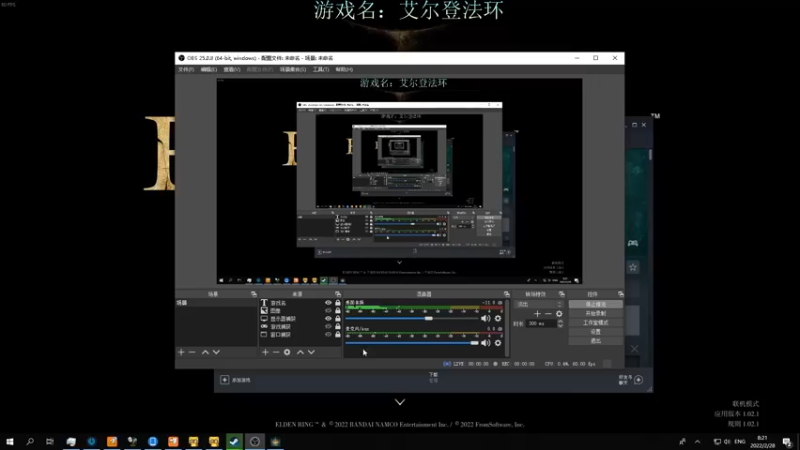This screenshot has height=450, width=800.
Task: Add a new scene with the plus icon in the 场景 panel
Action: (x=181, y=352)
